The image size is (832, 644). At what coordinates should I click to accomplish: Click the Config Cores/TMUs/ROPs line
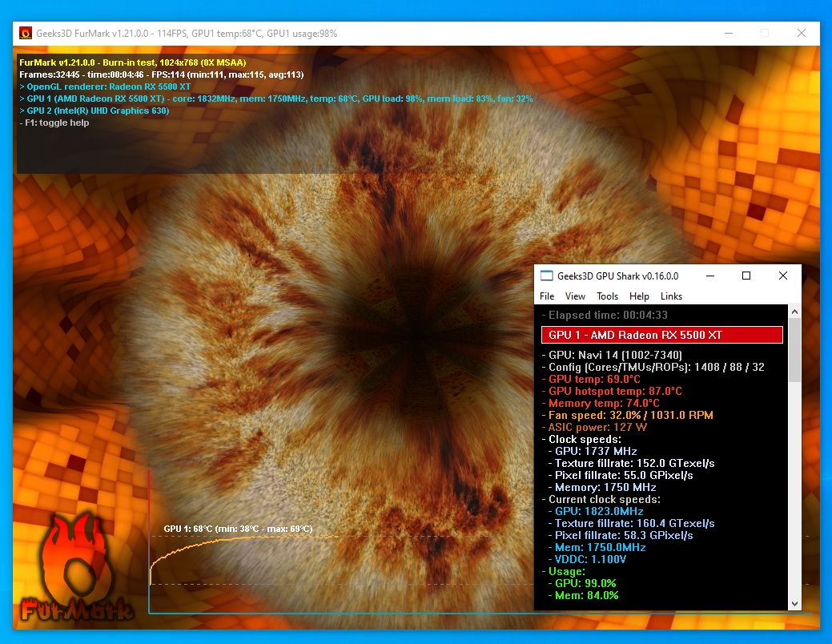[653, 367]
